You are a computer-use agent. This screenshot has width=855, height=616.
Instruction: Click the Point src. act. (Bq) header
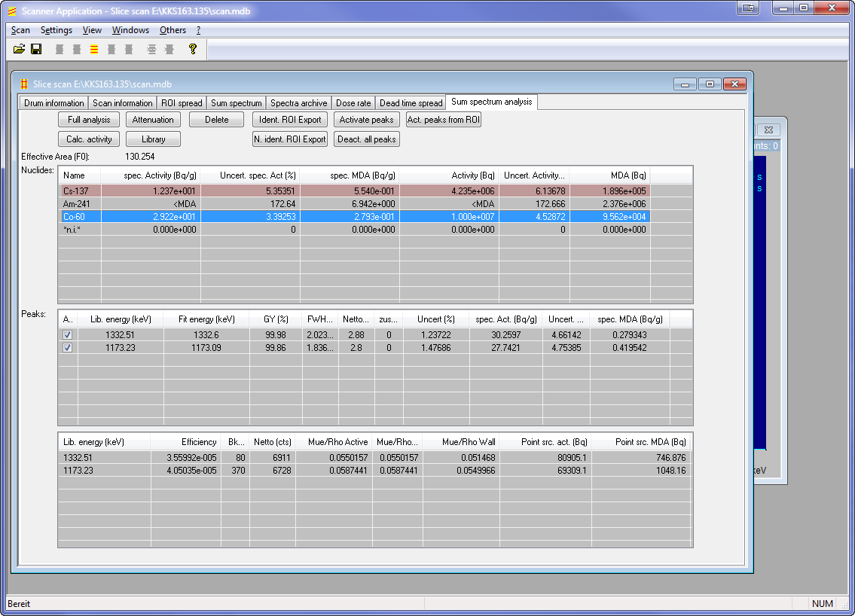click(x=546, y=442)
